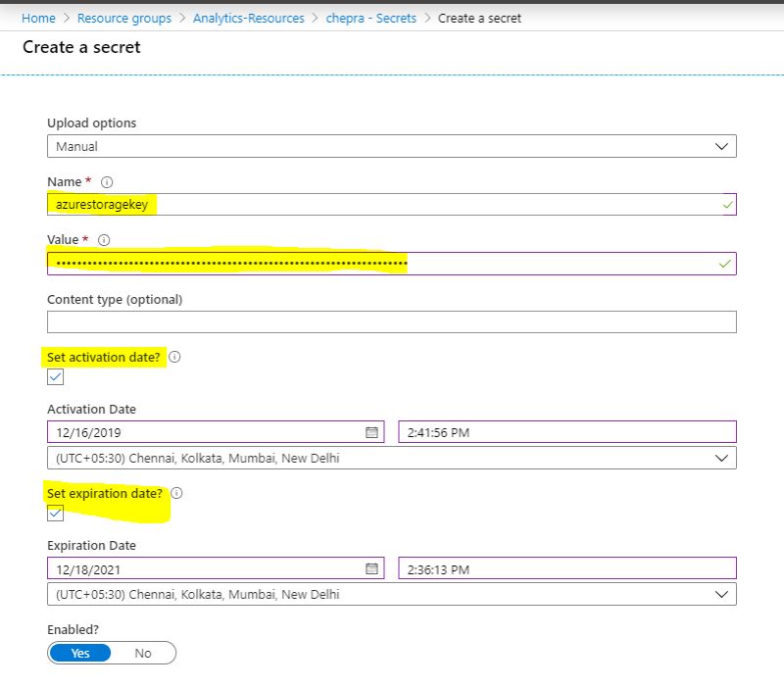The width and height of the screenshot is (784, 688).
Task: Uncheck the Set activation date checkbox
Action: pos(57,376)
